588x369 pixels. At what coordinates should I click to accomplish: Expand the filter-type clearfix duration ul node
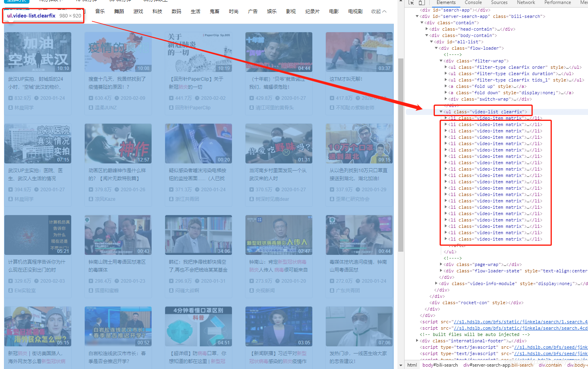[446, 74]
